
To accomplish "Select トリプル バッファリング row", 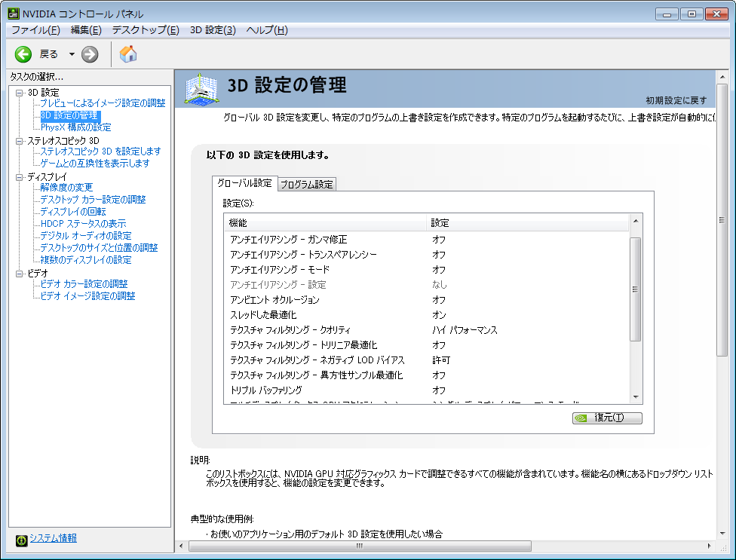I will click(x=427, y=390).
